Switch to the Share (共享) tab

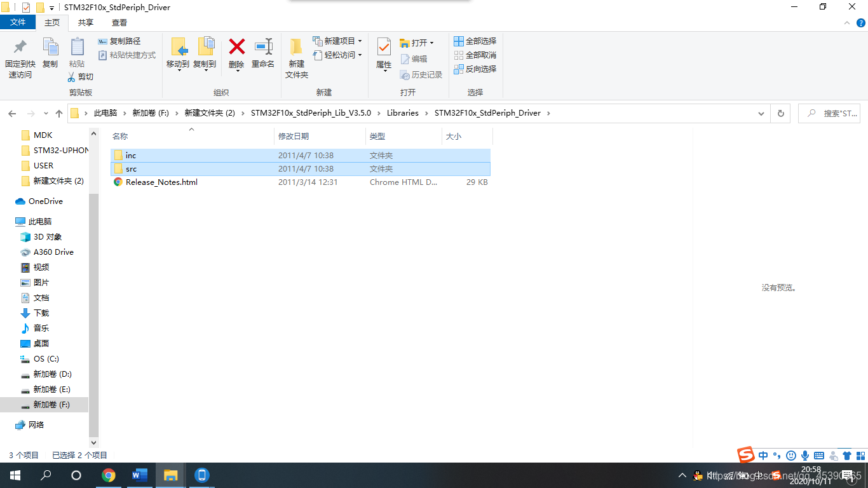point(86,22)
